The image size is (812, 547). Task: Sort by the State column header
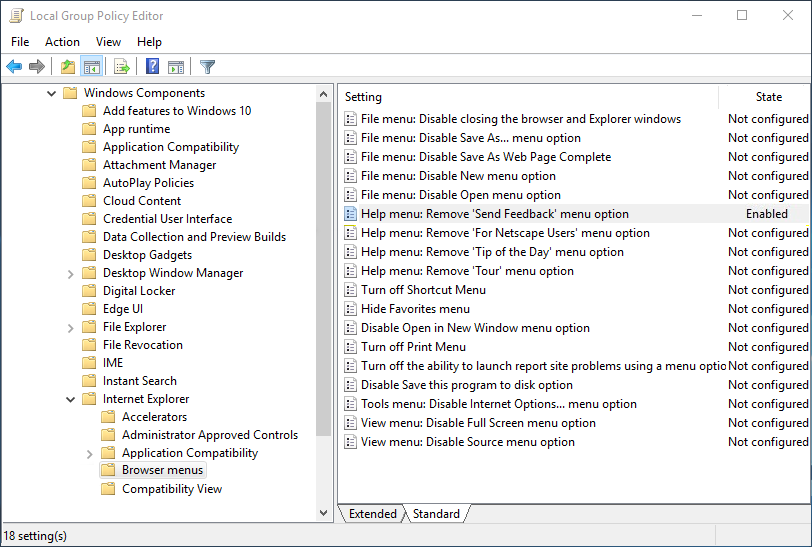pyautogui.click(x=768, y=97)
